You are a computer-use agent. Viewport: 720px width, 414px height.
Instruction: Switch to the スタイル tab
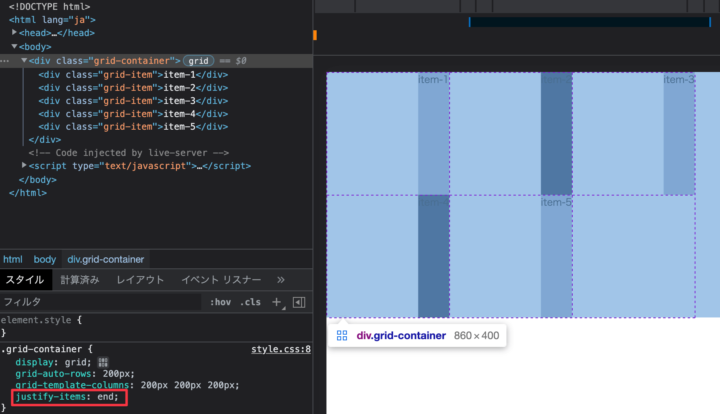tap(25, 280)
